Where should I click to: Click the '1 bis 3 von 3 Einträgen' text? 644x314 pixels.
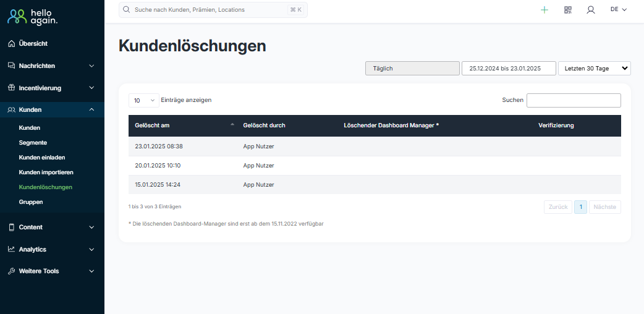[155, 206]
